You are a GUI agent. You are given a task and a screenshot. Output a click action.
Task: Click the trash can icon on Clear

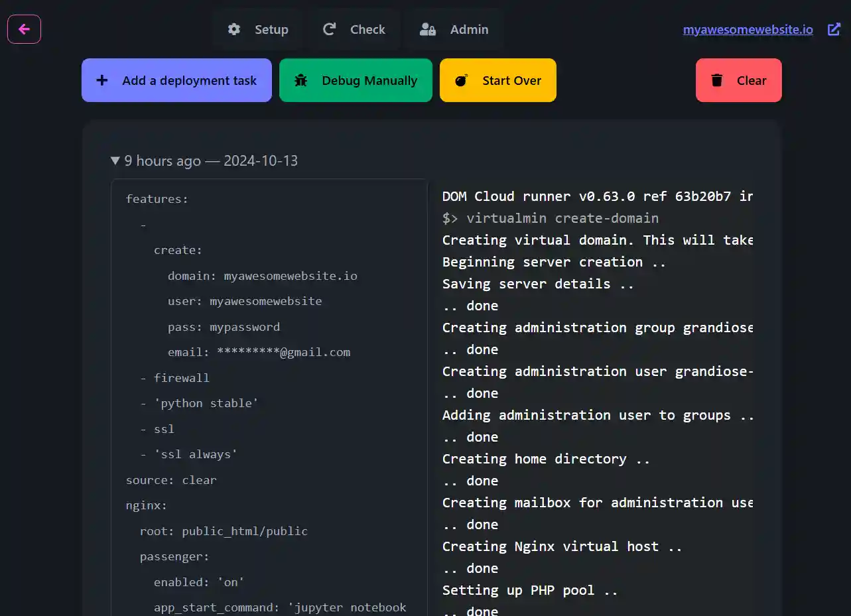click(716, 80)
